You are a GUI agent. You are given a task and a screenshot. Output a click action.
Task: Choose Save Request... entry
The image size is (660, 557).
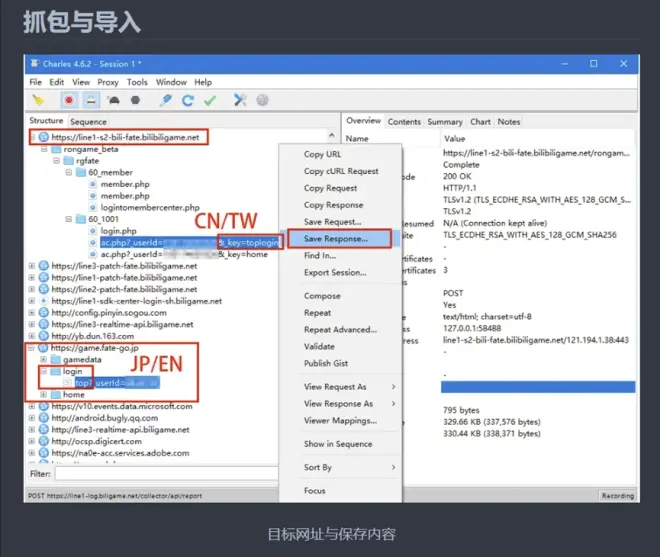coord(333,221)
